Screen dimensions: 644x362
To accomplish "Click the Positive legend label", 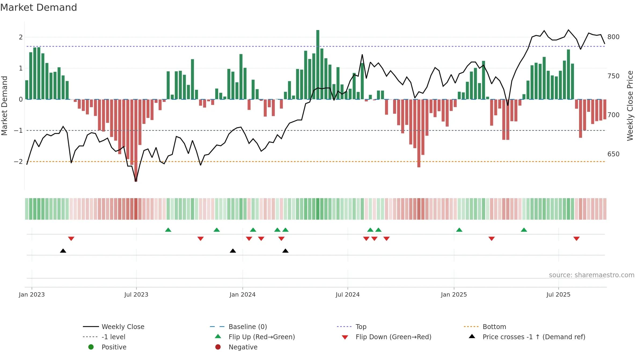I will pos(114,347).
